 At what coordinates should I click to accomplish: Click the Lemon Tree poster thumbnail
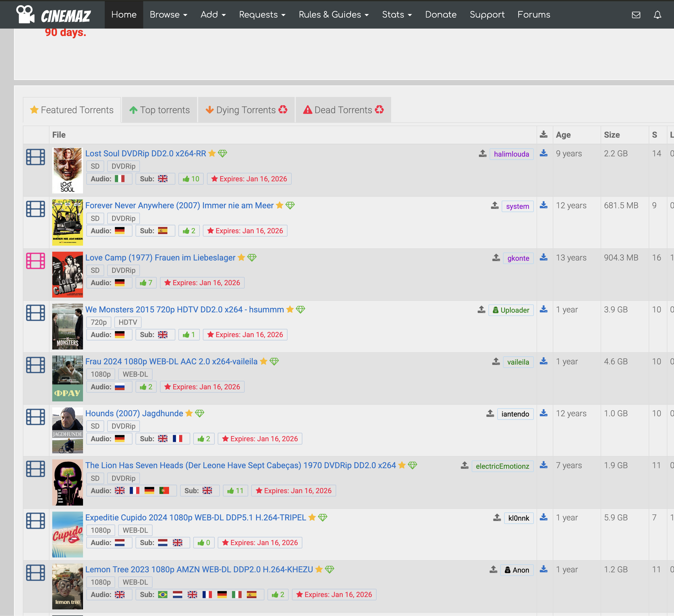pyautogui.click(x=67, y=586)
